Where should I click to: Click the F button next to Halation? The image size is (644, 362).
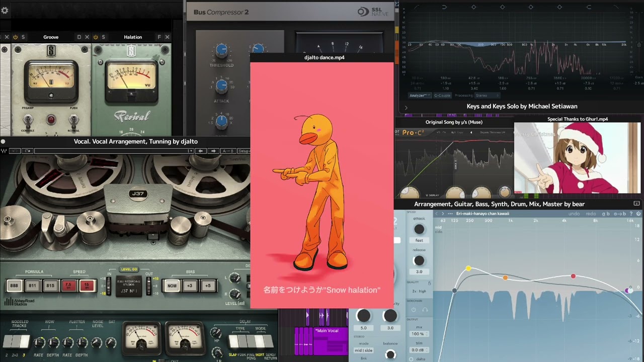159,37
